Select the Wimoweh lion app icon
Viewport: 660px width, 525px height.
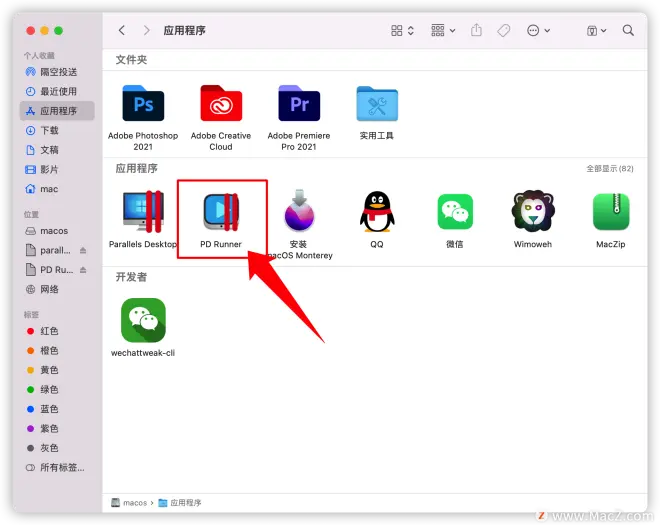(533, 211)
